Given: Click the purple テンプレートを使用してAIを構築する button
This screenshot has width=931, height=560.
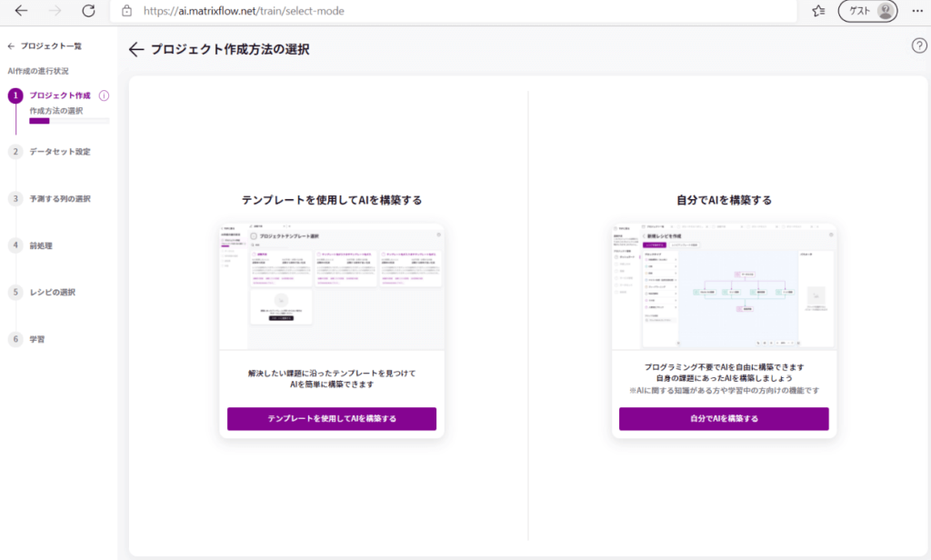Looking at the screenshot, I should tap(332, 419).
